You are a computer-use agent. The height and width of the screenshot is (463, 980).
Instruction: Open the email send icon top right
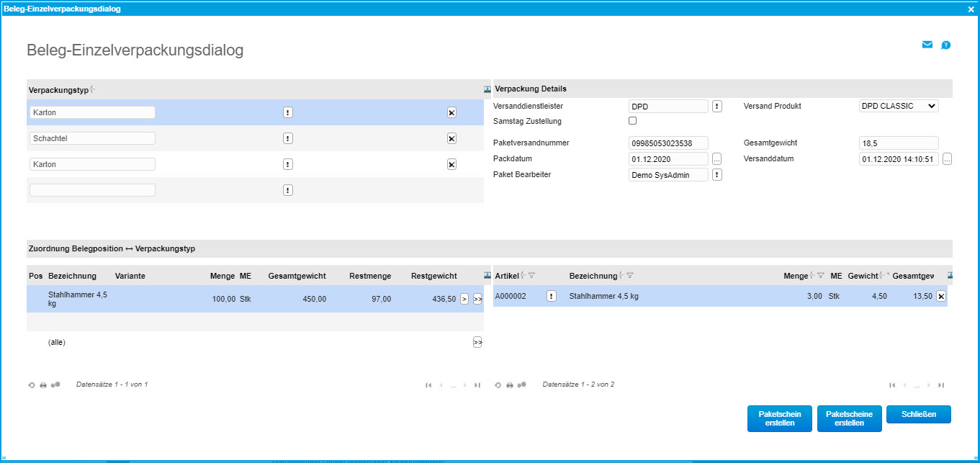click(x=927, y=45)
